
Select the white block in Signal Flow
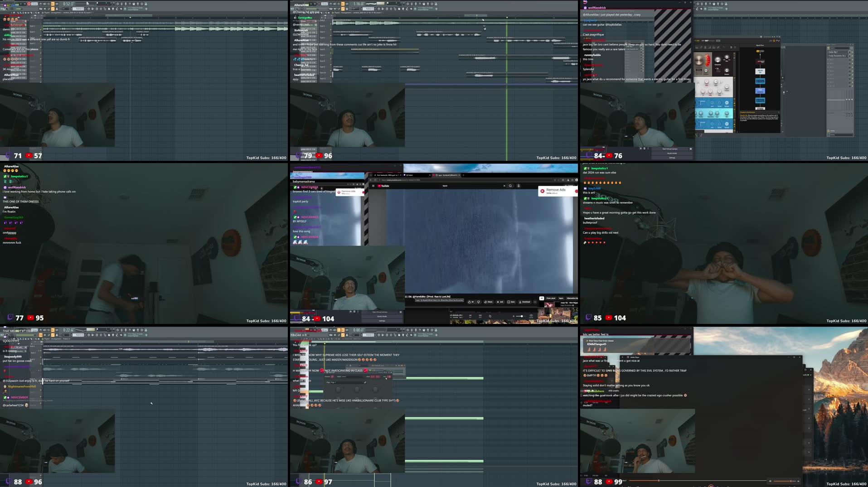760,71
